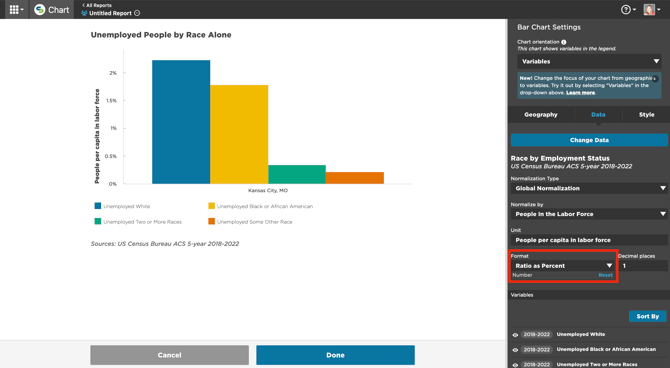Click the Unemployed Black or African American row
670x368 pixels.
click(x=589, y=350)
